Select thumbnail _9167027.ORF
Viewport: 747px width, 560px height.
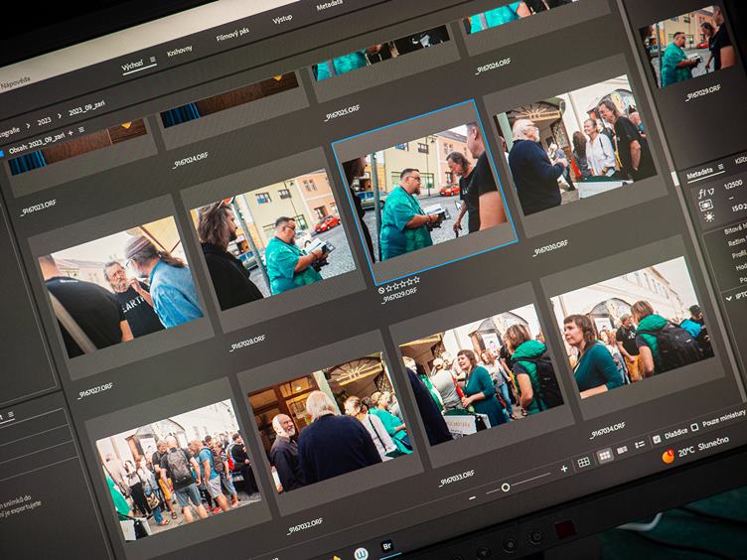[x=122, y=287]
